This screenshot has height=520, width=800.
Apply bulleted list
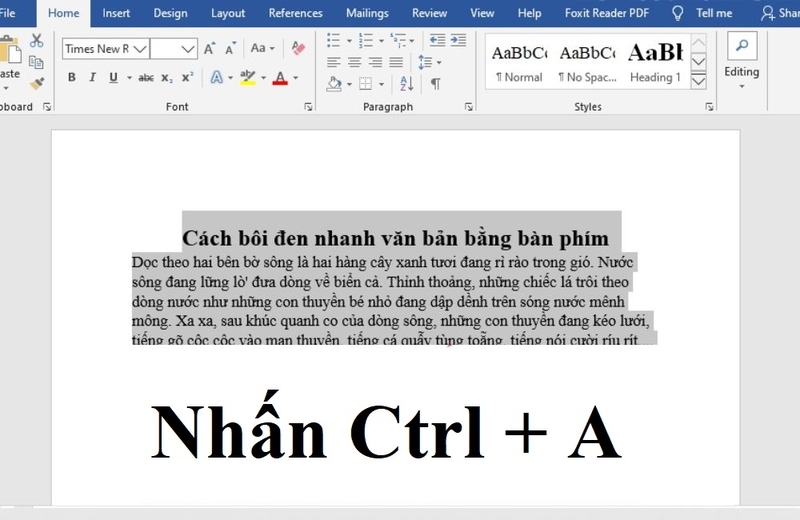(334, 40)
